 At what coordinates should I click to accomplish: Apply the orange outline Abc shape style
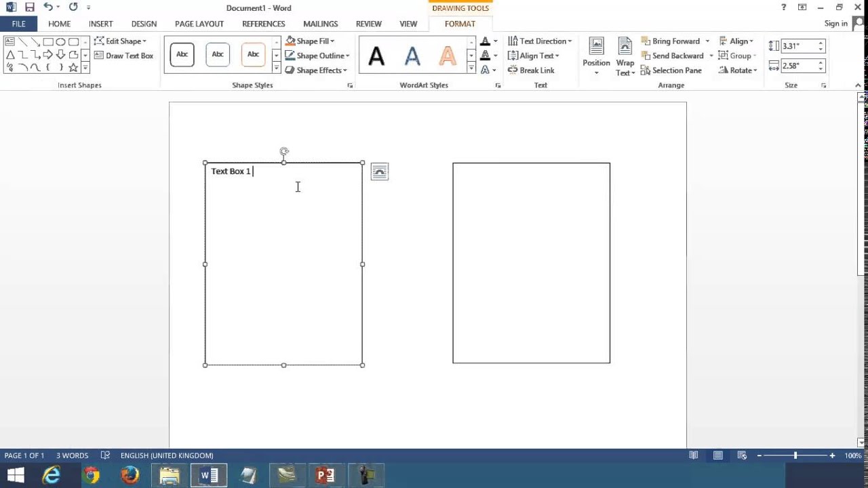[x=253, y=55]
